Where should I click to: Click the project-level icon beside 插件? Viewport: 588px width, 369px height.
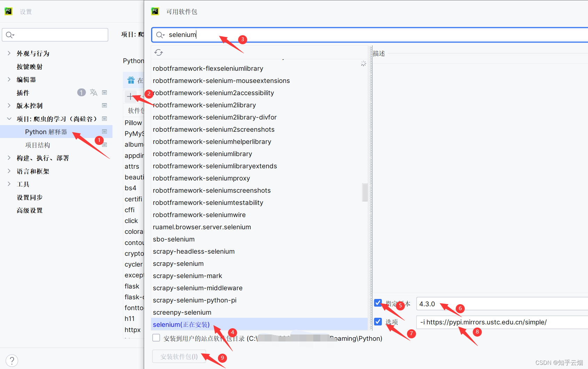click(104, 92)
